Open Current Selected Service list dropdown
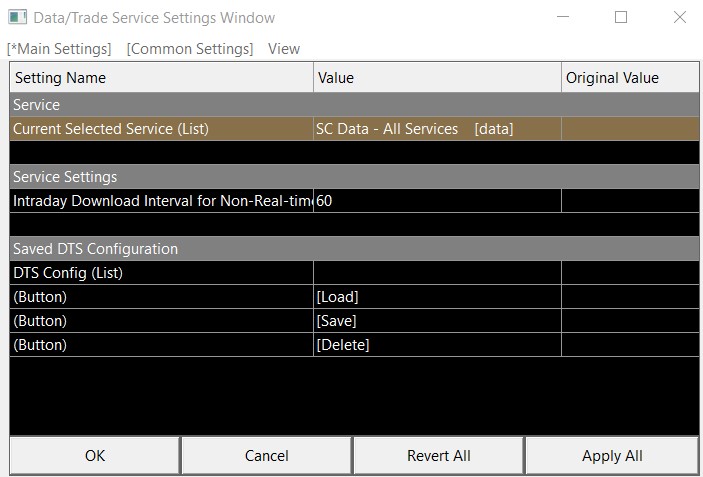 point(437,129)
